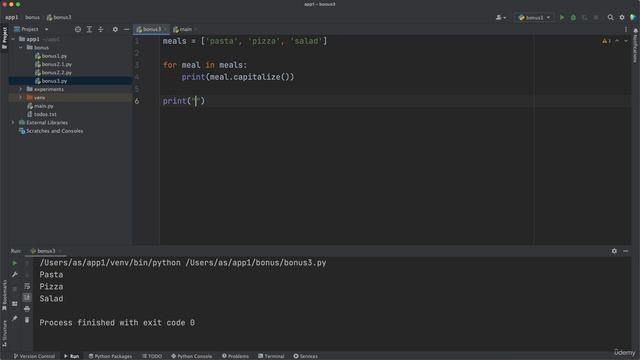Expand External Libraries node
The height and width of the screenshot is (360, 640).
(13, 122)
